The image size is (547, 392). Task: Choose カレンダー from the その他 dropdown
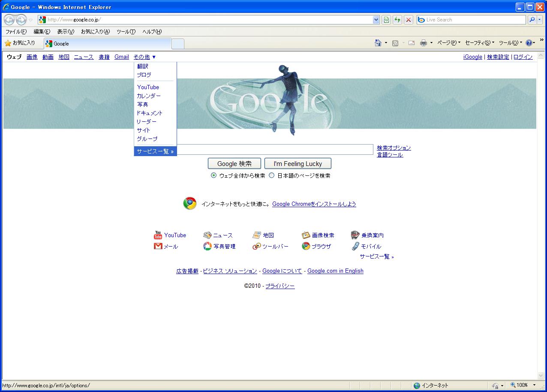pyautogui.click(x=149, y=96)
